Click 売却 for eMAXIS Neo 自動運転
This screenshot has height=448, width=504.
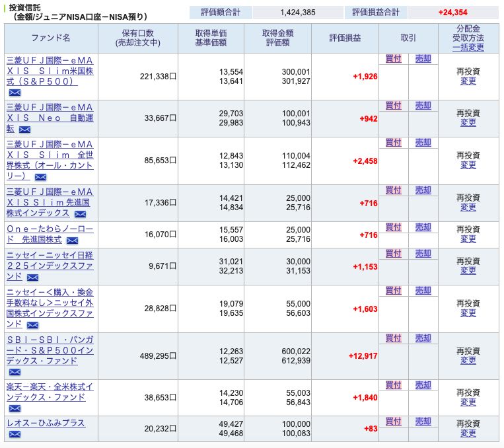click(423, 106)
